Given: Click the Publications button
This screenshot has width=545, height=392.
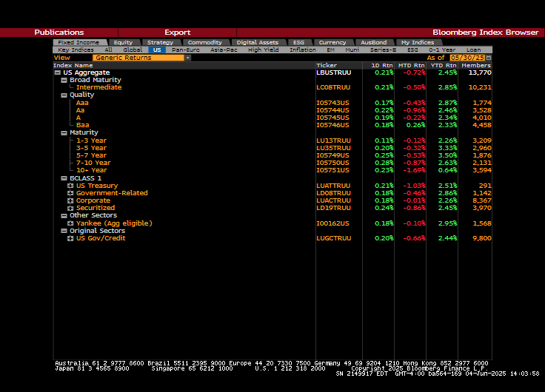Looking at the screenshot, I should pos(59,33).
